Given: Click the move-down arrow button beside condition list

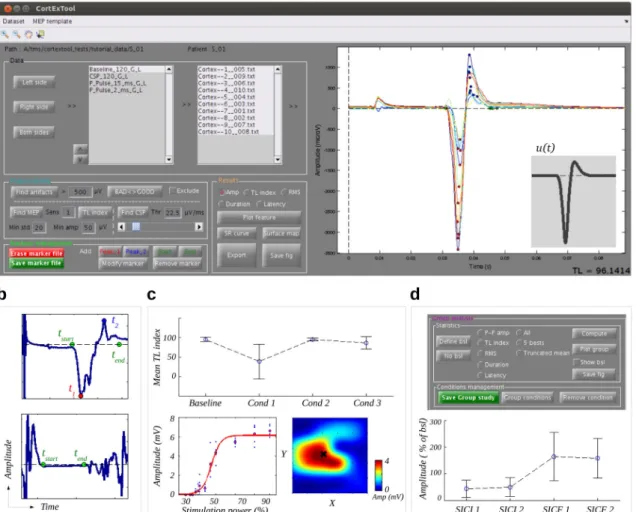Looking at the screenshot, I should [x=80, y=159].
